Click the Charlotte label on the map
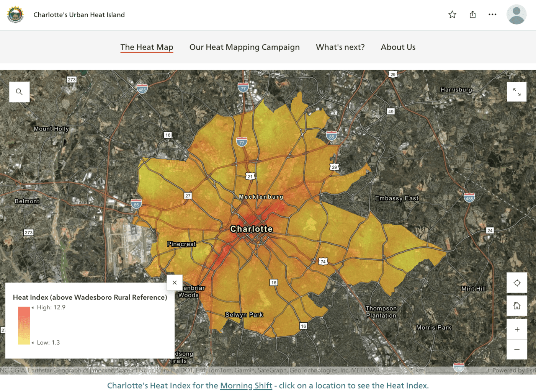The width and height of the screenshot is (536, 392). click(251, 229)
